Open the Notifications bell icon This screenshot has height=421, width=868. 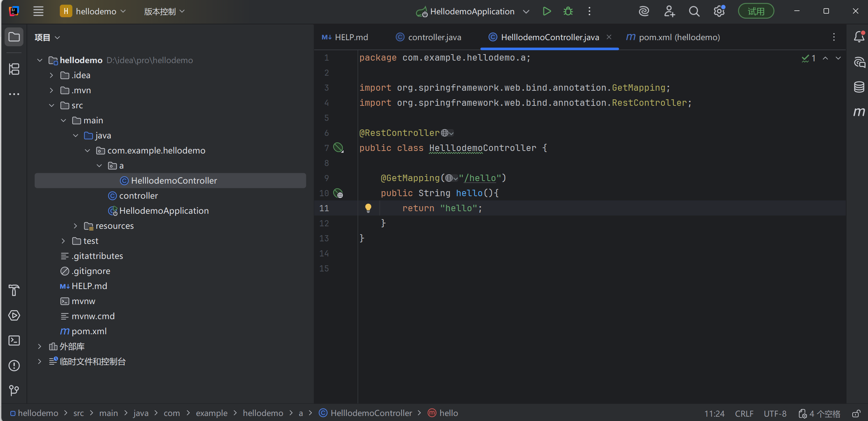click(859, 37)
